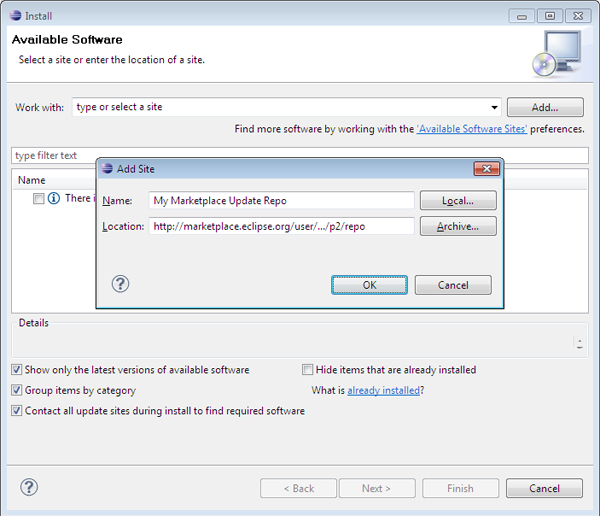The image size is (600, 516).
Task: Toggle 'Show only the latest versions' checkbox
Action: pyautogui.click(x=17, y=370)
